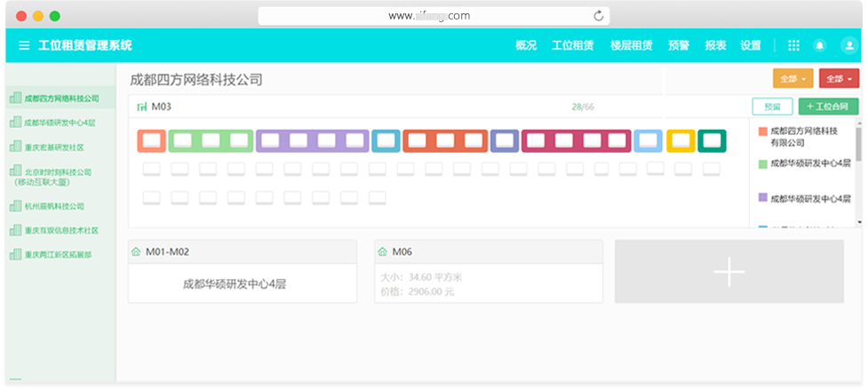Viewport: 868px width, 391px height.
Task: Open the hamburger menu beside 工位租赁管理系统
Action: [x=24, y=45]
